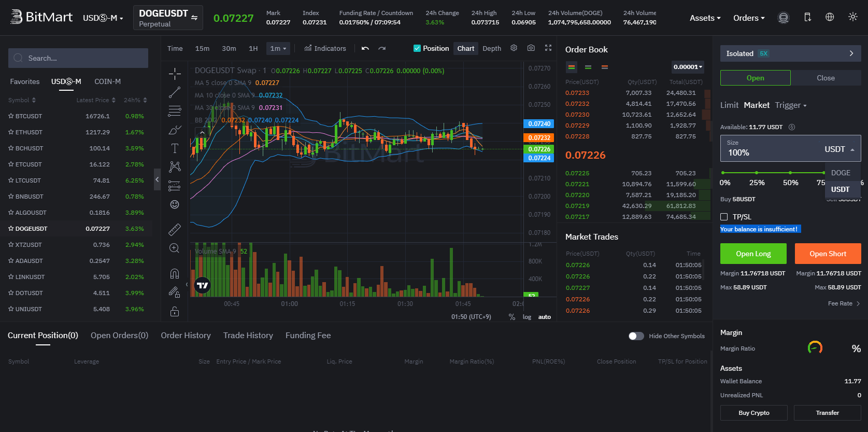Image resolution: width=868 pixels, height=432 pixels.
Task: Set size slider to 0%
Action: 723,173
